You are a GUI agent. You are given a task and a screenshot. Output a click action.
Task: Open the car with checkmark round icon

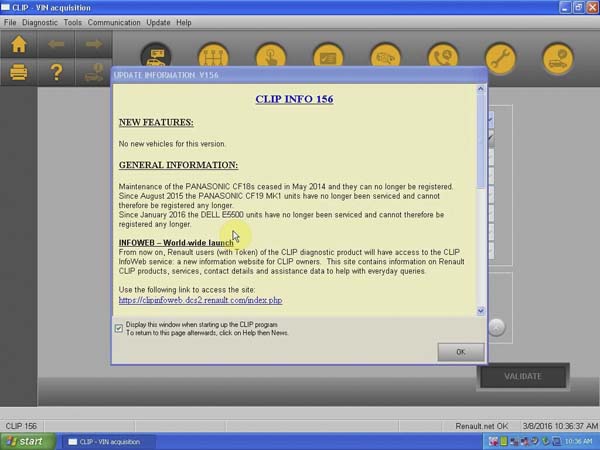[x=558, y=59]
